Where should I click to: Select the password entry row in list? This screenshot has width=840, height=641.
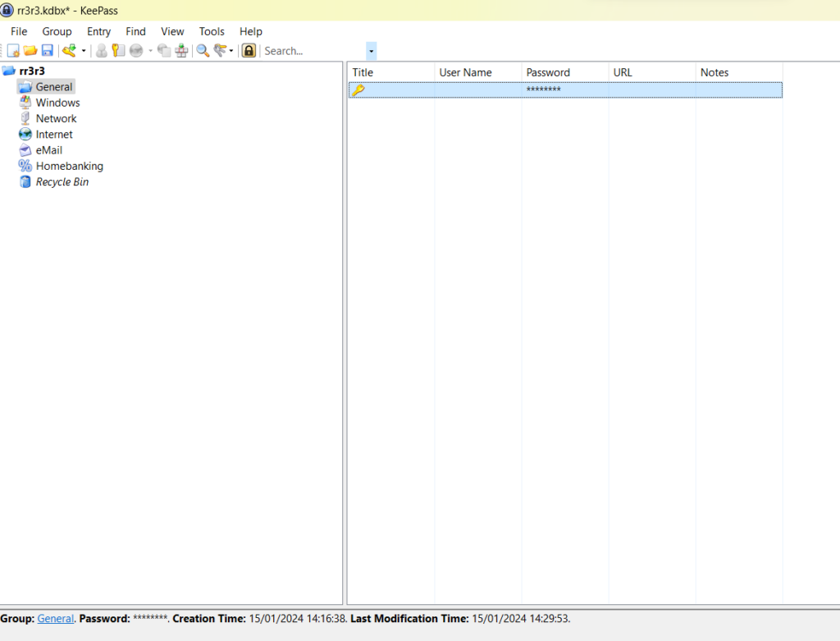pyautogui.click(x=564, y=89)
